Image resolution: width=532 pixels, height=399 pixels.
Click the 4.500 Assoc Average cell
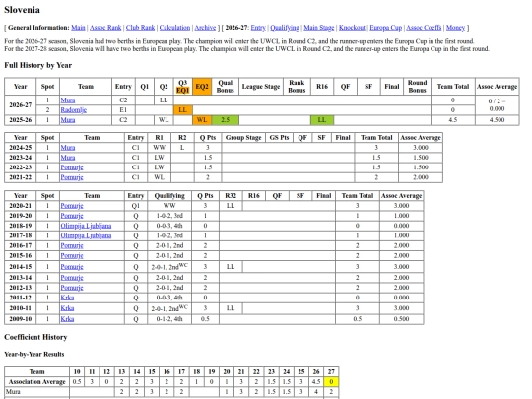[x=498, y=120]
